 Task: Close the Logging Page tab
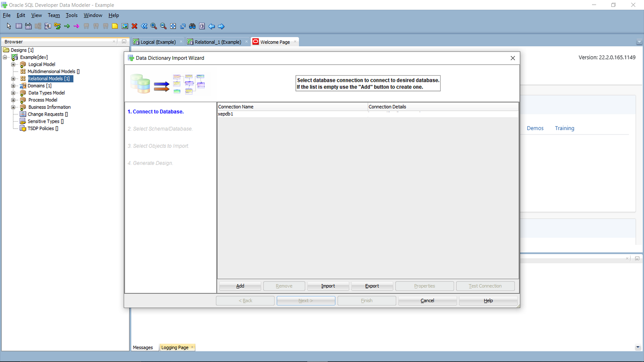[x=192, y=347]
